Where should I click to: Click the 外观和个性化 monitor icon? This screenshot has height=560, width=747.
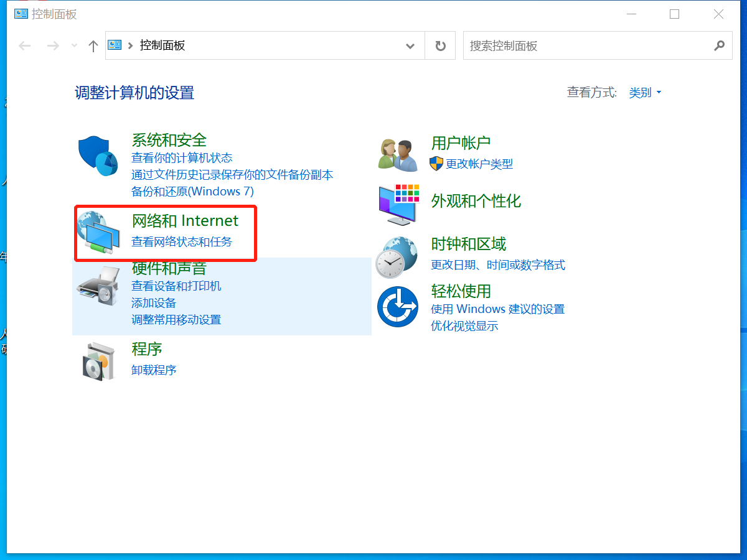398,205
